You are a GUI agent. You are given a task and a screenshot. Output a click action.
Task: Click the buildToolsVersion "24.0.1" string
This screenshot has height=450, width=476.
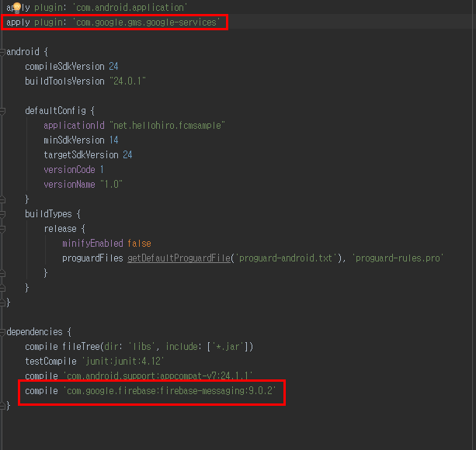tap(127, 81)
